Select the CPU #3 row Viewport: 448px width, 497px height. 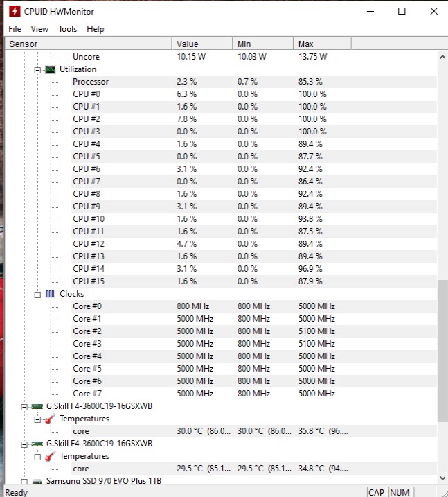coord(254,132)
